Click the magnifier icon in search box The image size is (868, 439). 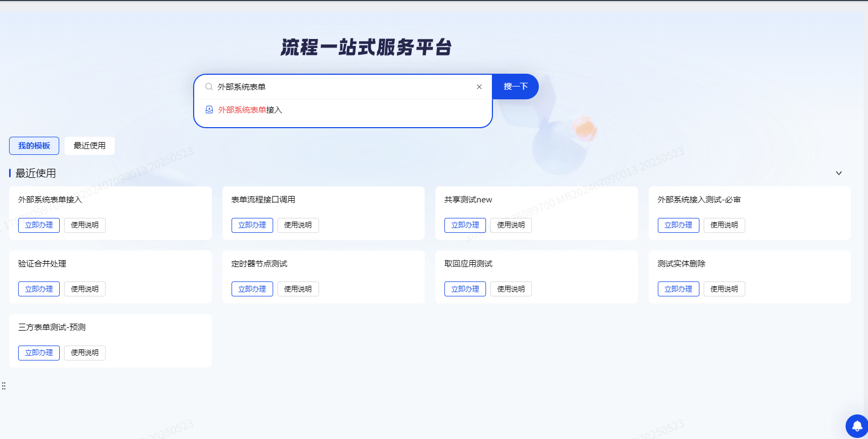pyautogui.click(x=209, y=87)
